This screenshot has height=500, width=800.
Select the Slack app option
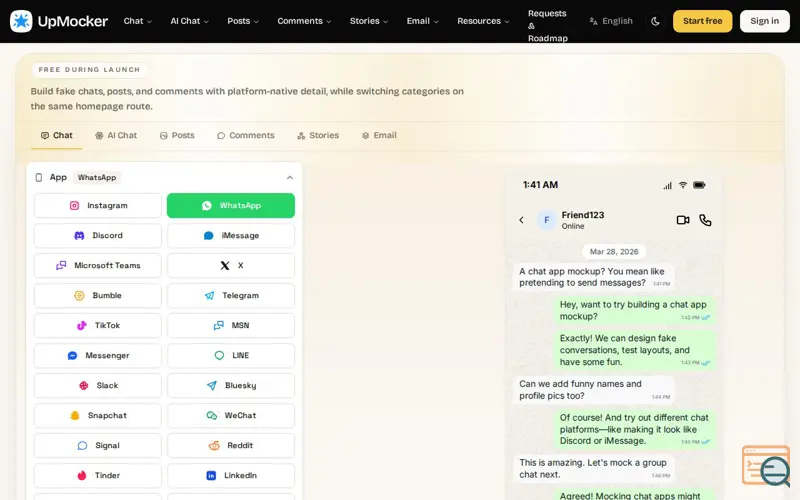[97, 385]
